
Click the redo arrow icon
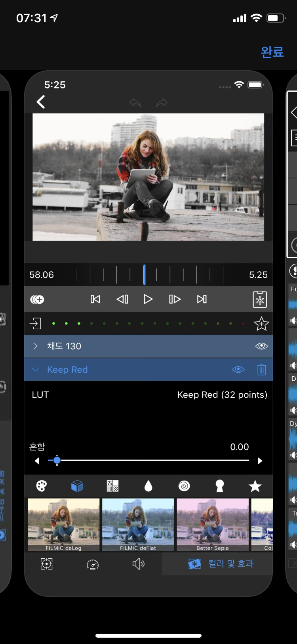tap(162, 103)
